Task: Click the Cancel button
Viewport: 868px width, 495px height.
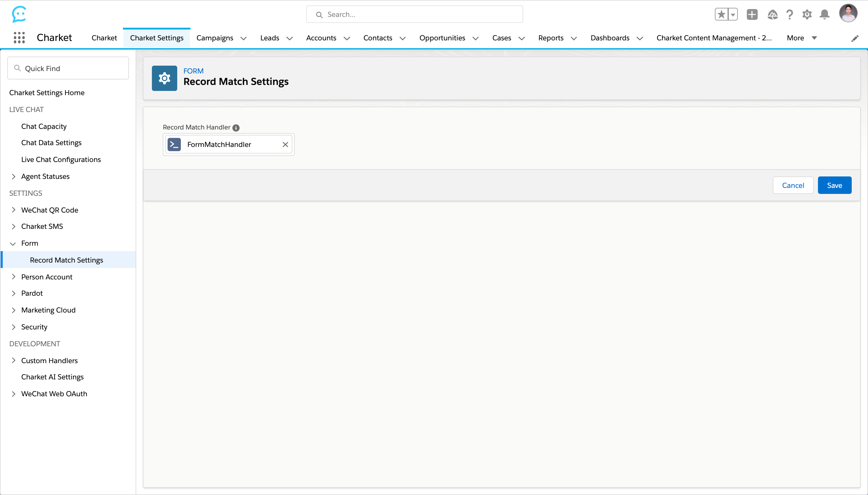Action: pyautogui.click(x=793, y=185)
